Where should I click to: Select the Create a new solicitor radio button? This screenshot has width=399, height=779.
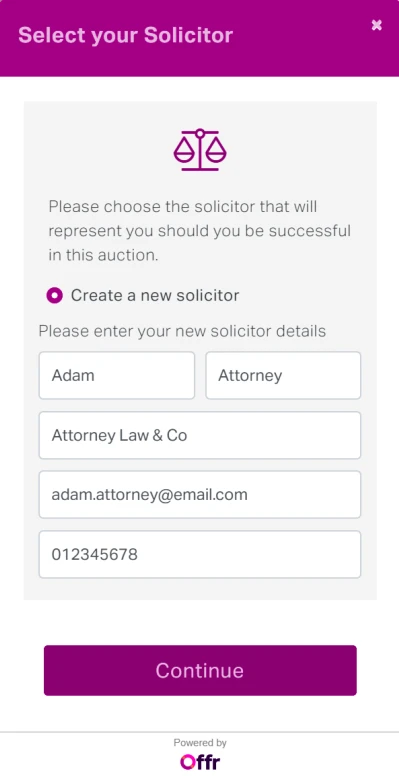[55, 296]
